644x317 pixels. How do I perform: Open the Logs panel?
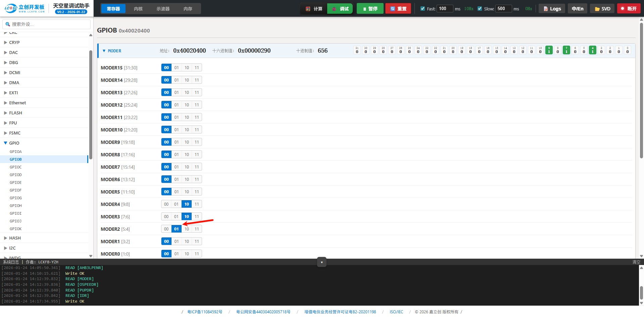[x=552, y=9]
